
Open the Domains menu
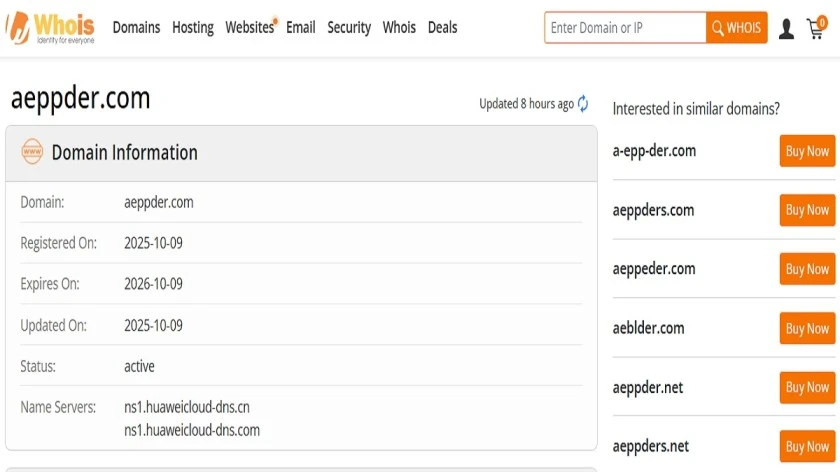click(x=136, y=27)
